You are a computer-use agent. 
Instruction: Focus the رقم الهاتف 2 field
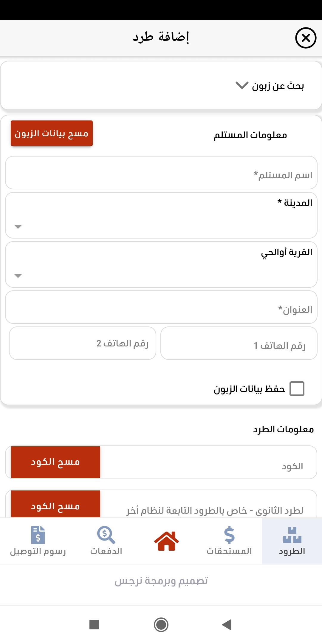tap(83, 343)
